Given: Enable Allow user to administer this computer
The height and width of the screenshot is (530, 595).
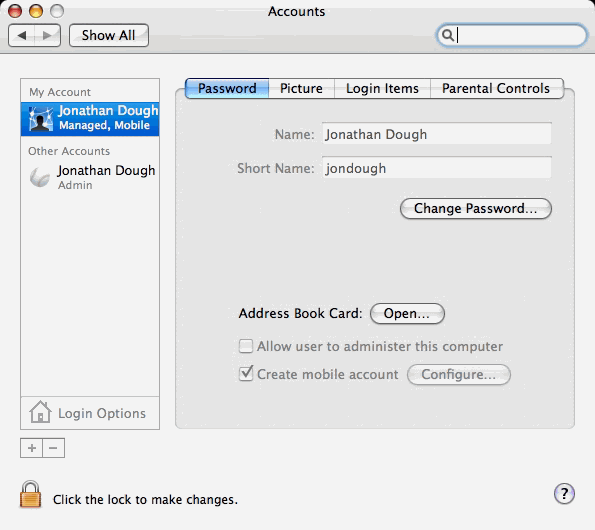Looking at the screenshot, I should pos(246,346).
